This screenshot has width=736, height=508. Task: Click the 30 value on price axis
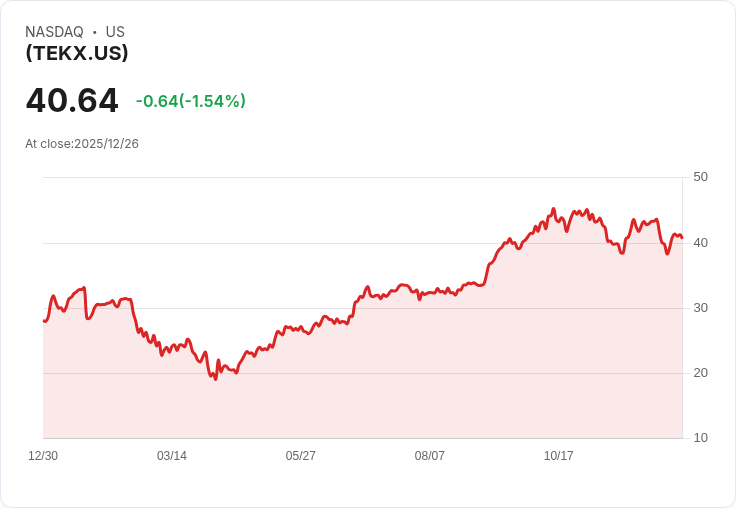coord(700,307)
